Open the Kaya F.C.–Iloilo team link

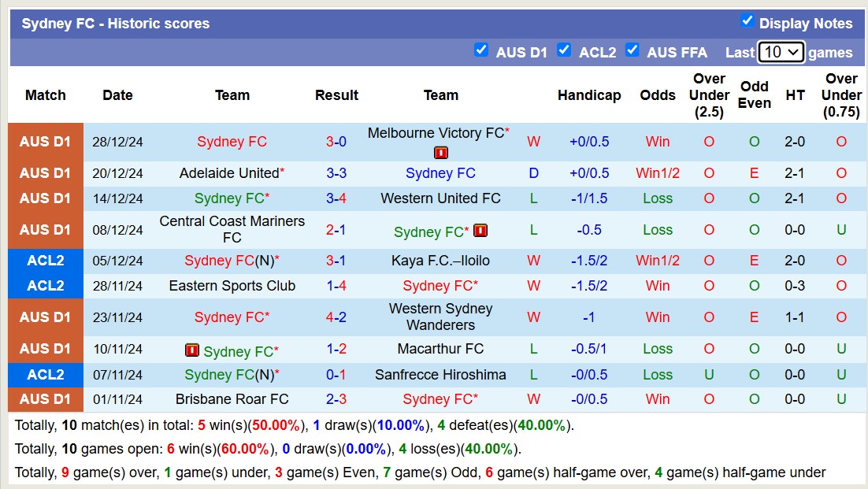[440, 261]
